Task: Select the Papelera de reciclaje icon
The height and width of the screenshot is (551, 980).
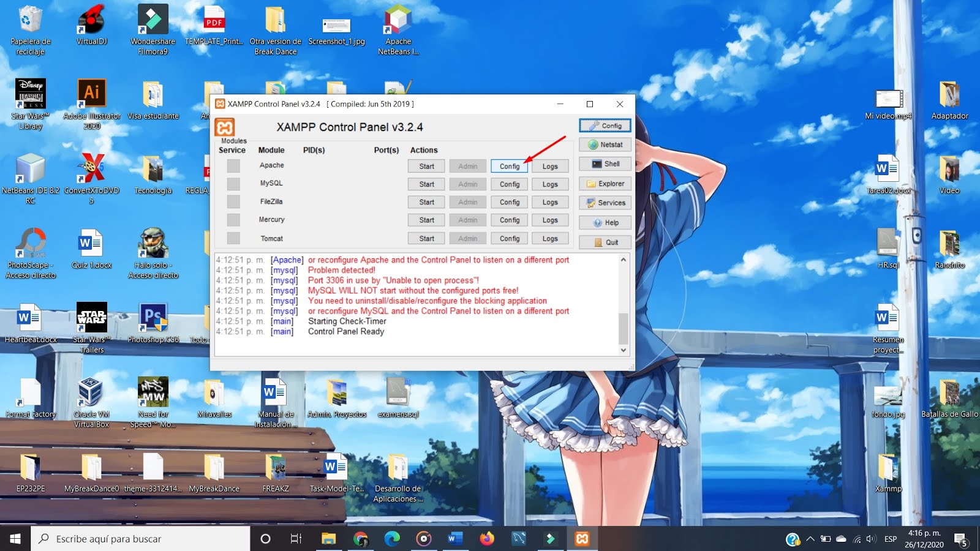Action: pyautogui.click(x=30, y=29)
